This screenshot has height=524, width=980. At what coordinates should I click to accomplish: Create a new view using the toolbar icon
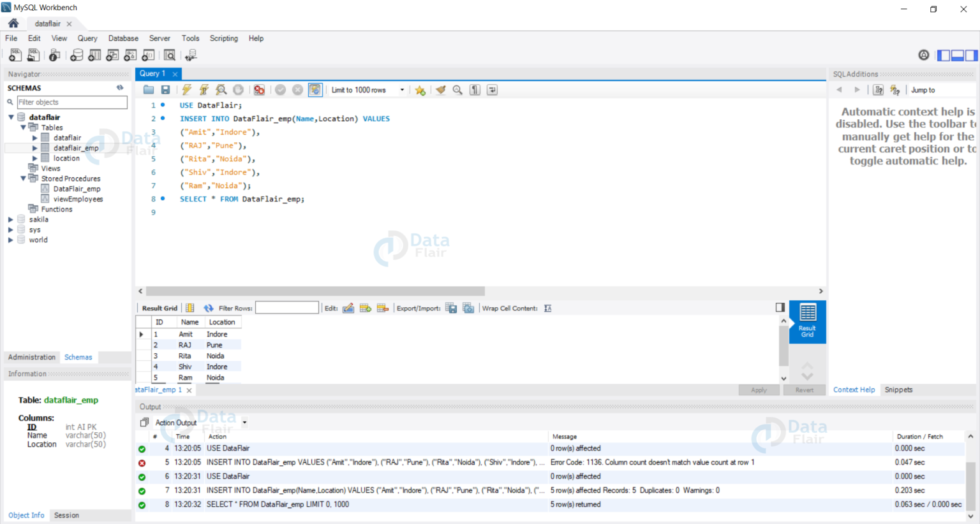point(112,55)
